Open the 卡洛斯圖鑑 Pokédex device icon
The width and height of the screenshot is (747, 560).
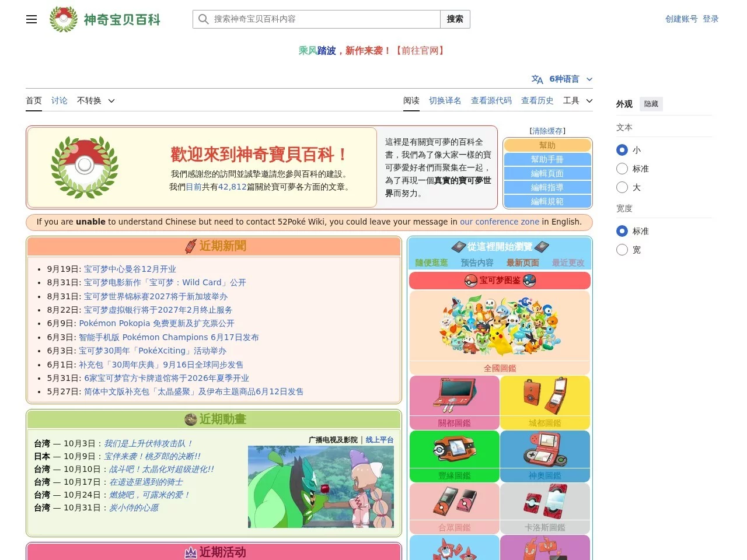click(545, 502)
